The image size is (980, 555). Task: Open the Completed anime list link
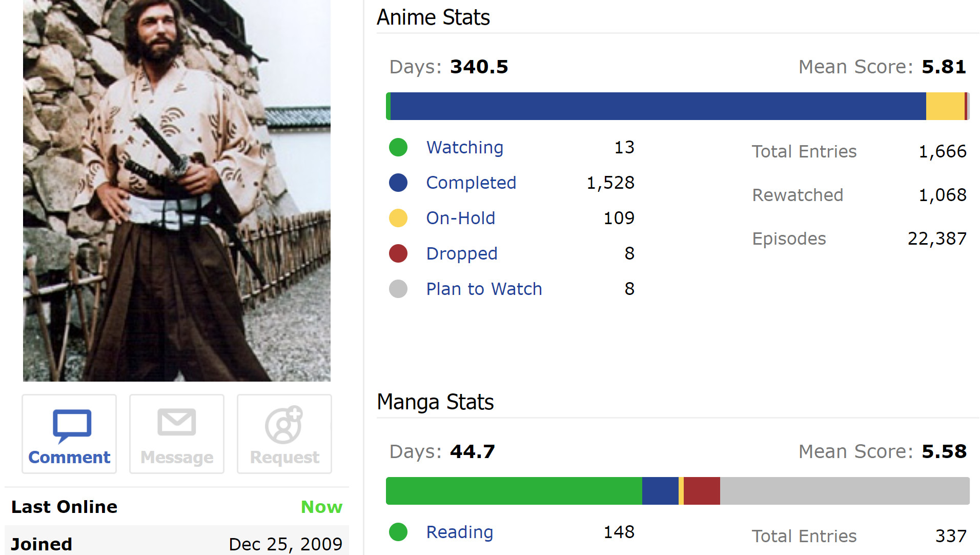[x=471, y=183]
